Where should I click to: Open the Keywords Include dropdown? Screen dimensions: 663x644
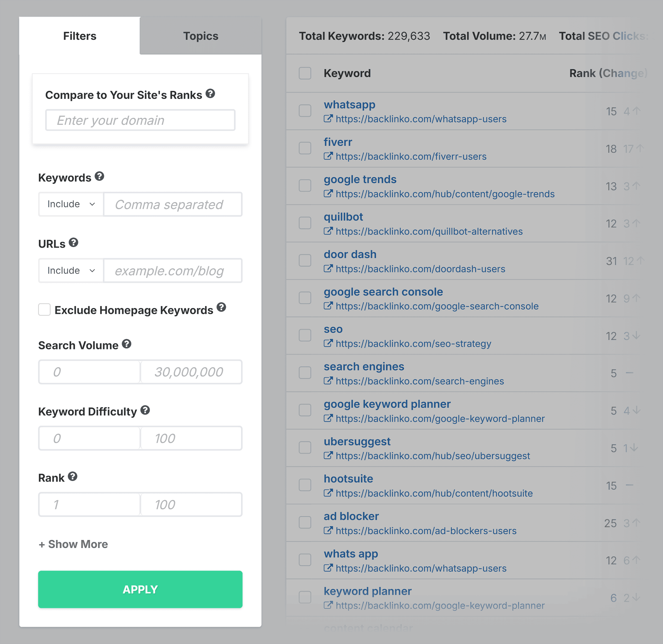point(71,204)
